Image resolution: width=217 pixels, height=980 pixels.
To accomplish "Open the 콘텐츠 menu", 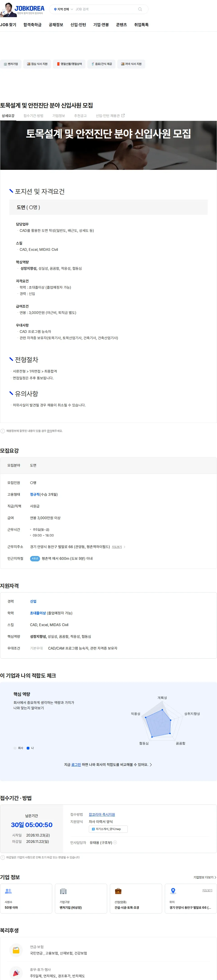I will click(x=121, y=25).
